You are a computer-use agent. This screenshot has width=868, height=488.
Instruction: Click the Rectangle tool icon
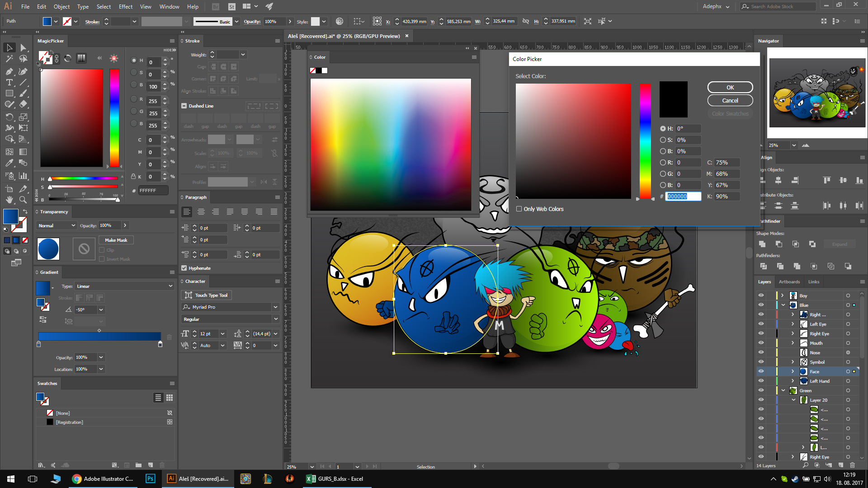pos(8,94)
